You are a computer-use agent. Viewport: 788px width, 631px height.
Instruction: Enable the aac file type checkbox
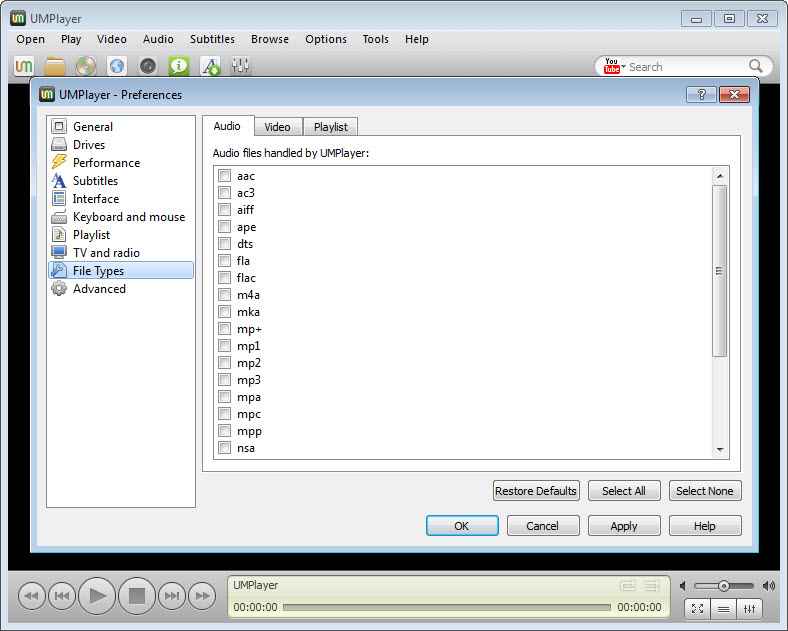[x=225, y=176]
